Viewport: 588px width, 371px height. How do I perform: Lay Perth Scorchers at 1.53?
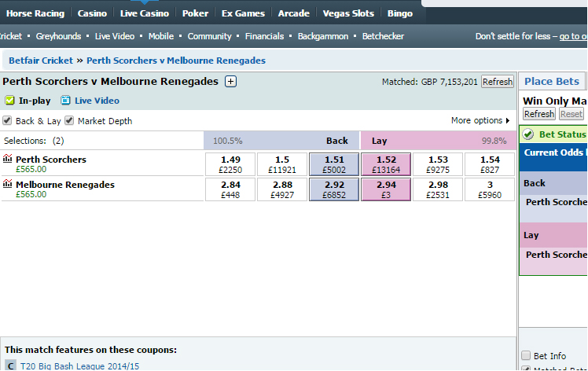[438, 164]
